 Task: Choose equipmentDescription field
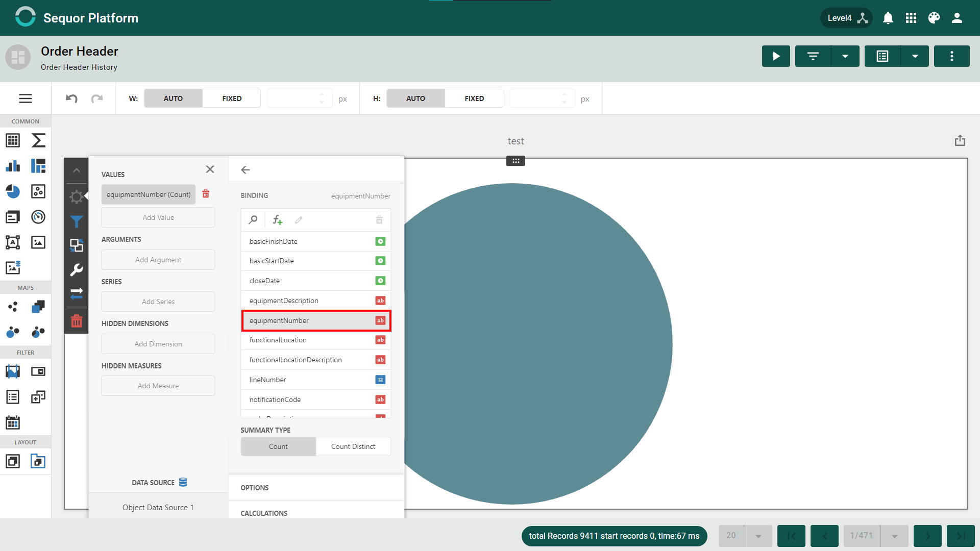[316, 300]
